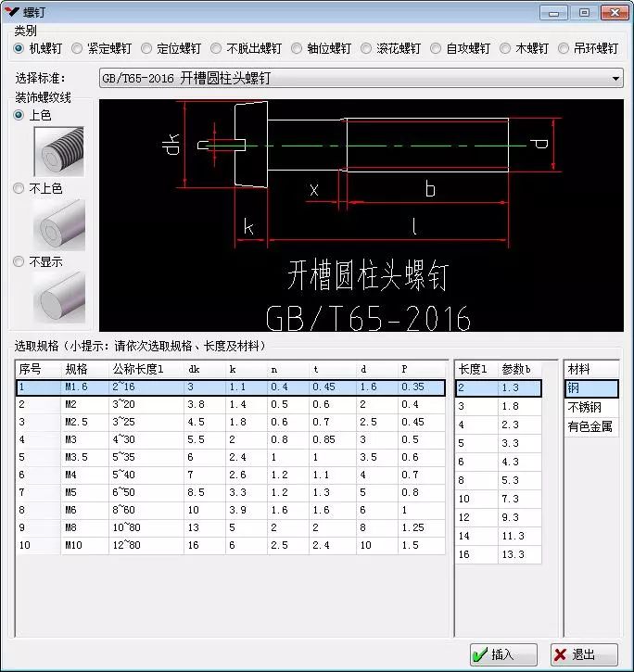Screen dimensions: 634x672
Task: Choose length 10 in length list
Action: [498, 499]
